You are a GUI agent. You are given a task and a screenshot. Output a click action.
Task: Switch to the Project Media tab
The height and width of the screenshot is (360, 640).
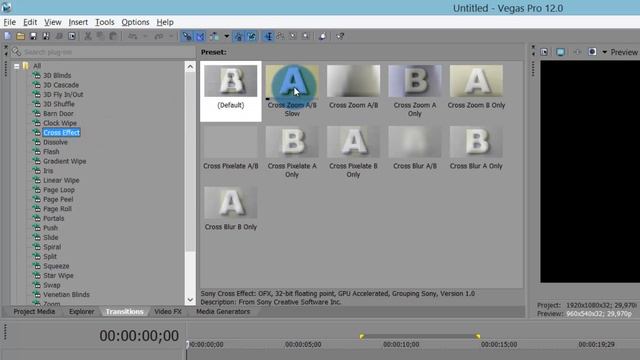tap(34, 311)
